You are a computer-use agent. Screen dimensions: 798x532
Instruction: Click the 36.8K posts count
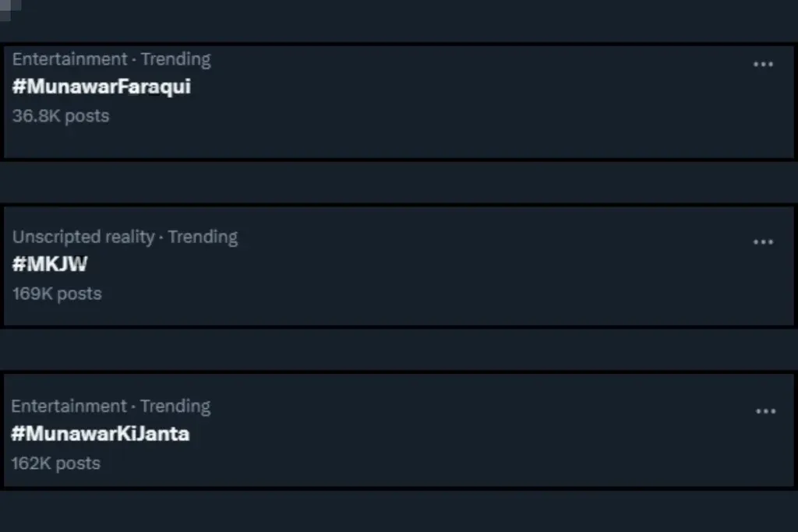point(61,116)
